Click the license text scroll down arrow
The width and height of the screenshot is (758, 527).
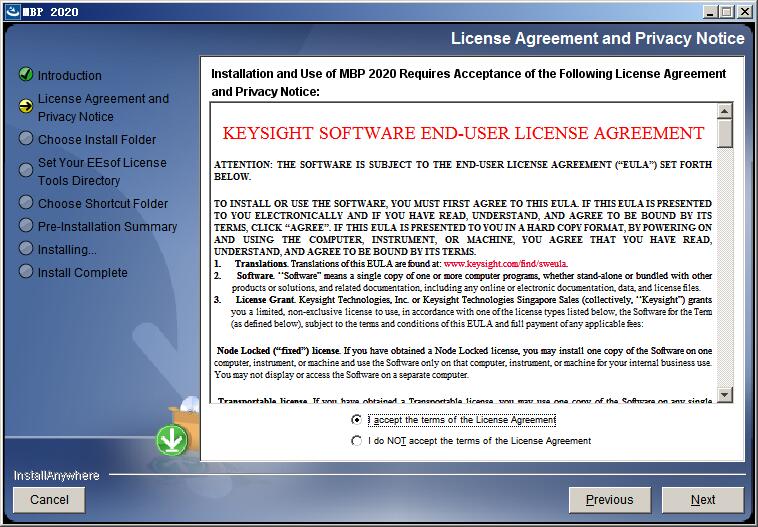[724, 395]
